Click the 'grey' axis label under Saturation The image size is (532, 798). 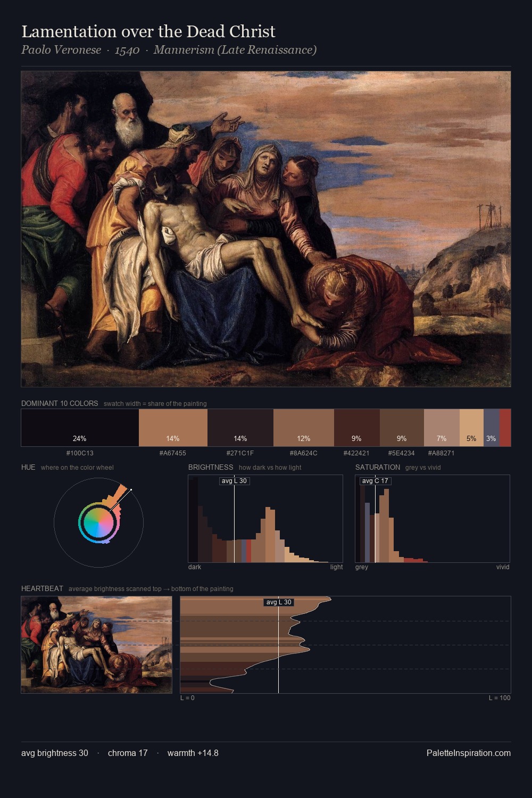pyautogui.click(x=362, y=567)
